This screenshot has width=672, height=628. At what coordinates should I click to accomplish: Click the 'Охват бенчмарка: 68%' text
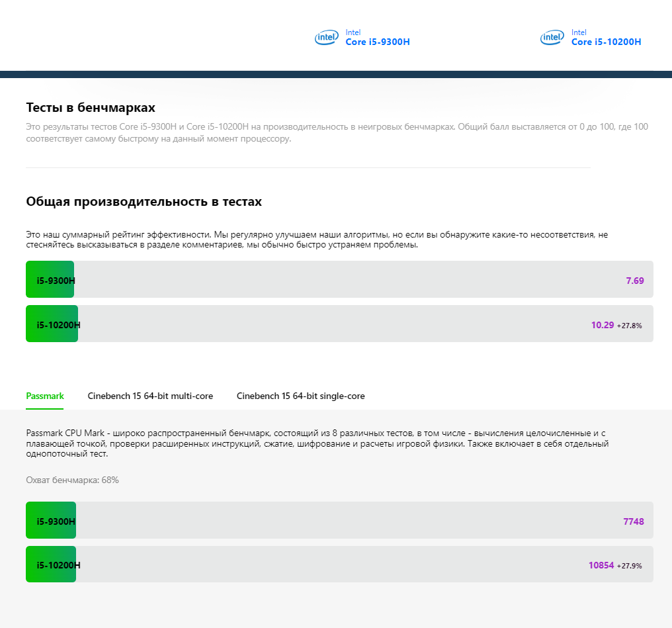[73, 480]
